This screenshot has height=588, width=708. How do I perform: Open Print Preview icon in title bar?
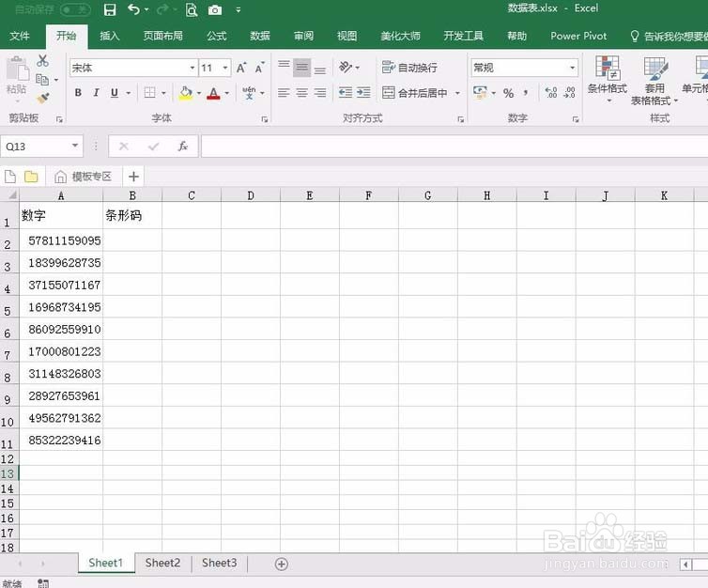point(192,9)
